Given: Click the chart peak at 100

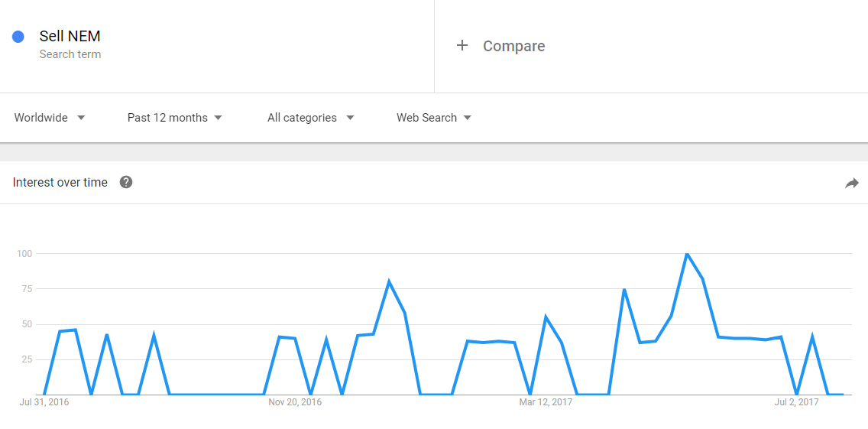Looking at the screenshot, I should coord(687,254).
